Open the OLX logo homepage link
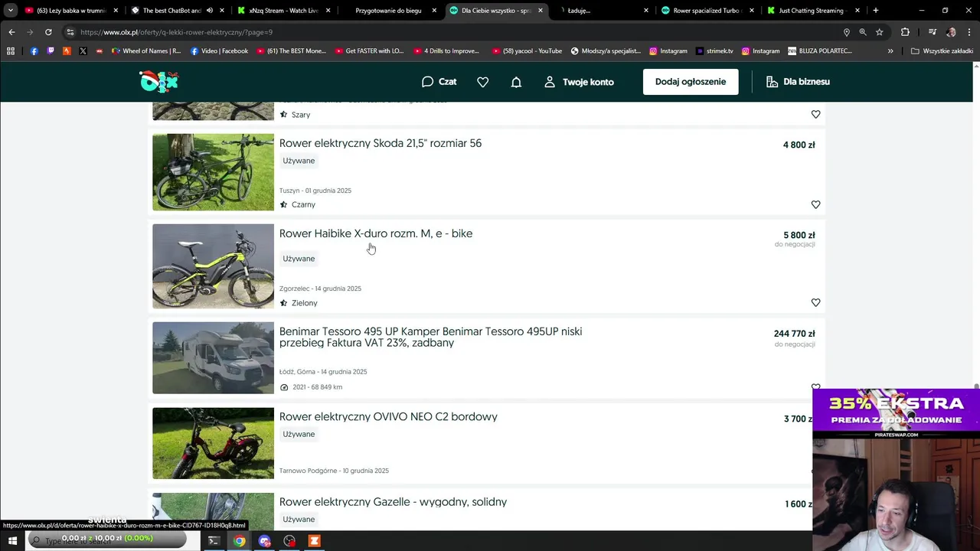Screen dimensions: 980x551 pyautogui.click(x=158, y=81)
